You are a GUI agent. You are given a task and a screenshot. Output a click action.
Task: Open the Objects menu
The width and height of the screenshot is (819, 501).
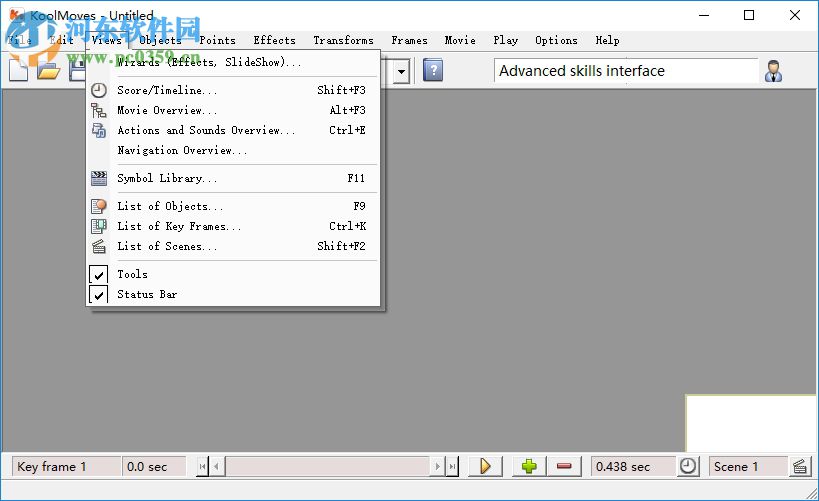click(160, 40)
